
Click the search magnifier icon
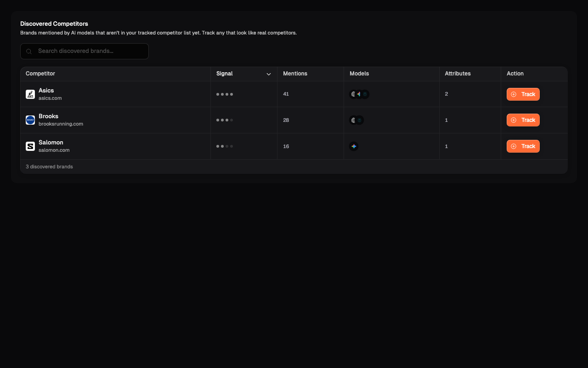[x=28, y=52]
